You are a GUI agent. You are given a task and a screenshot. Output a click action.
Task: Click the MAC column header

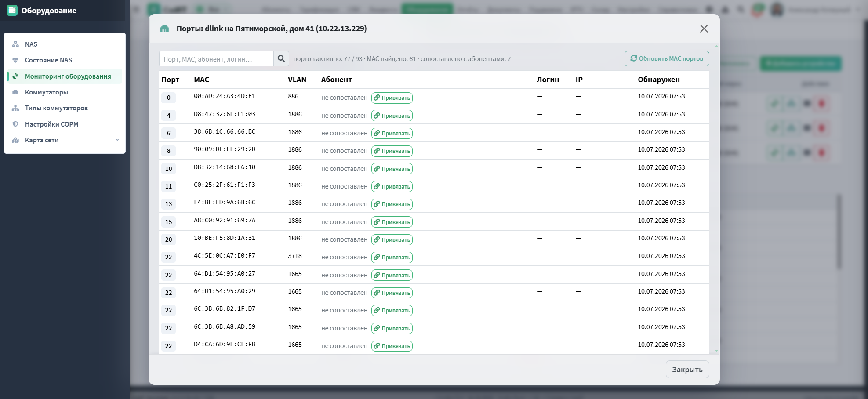coord(202,80)
